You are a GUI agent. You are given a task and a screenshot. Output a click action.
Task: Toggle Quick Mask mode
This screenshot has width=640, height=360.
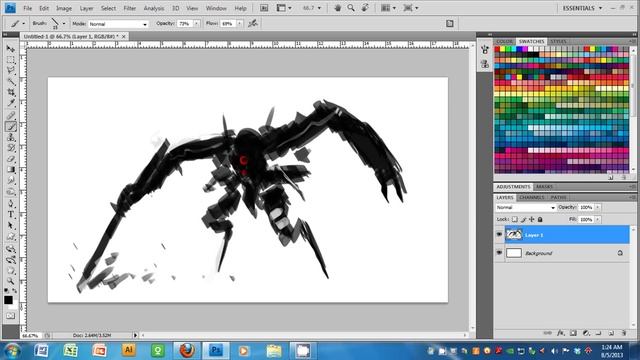tap(10, 316)
